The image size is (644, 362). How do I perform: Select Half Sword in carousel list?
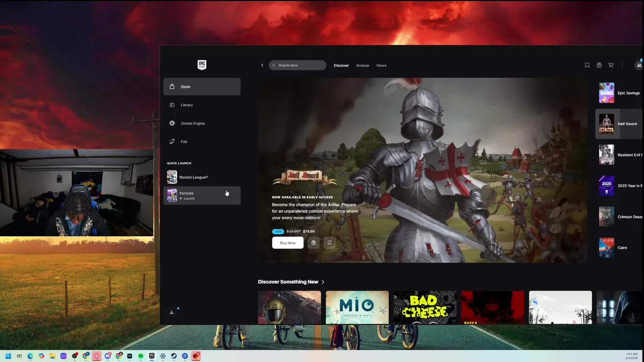[x=619, y=124]
